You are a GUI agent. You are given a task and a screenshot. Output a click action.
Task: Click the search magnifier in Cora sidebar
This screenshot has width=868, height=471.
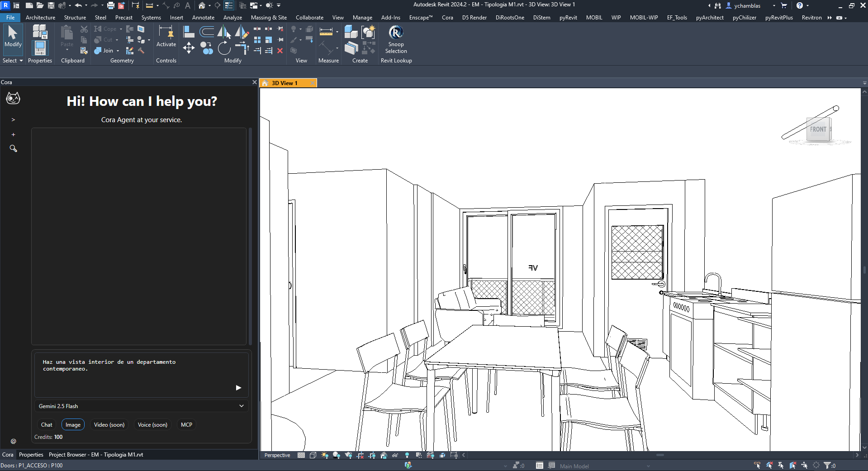[13, 148]
